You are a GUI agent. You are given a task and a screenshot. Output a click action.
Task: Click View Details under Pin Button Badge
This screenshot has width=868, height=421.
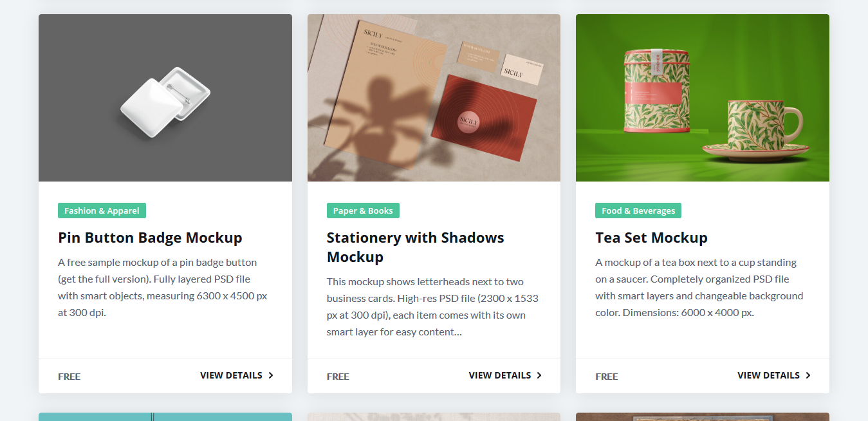[x=231, y=375]
